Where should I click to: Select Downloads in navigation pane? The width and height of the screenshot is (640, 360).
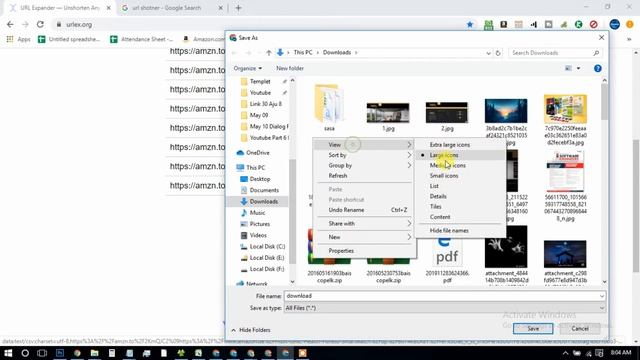coord(258,202)
